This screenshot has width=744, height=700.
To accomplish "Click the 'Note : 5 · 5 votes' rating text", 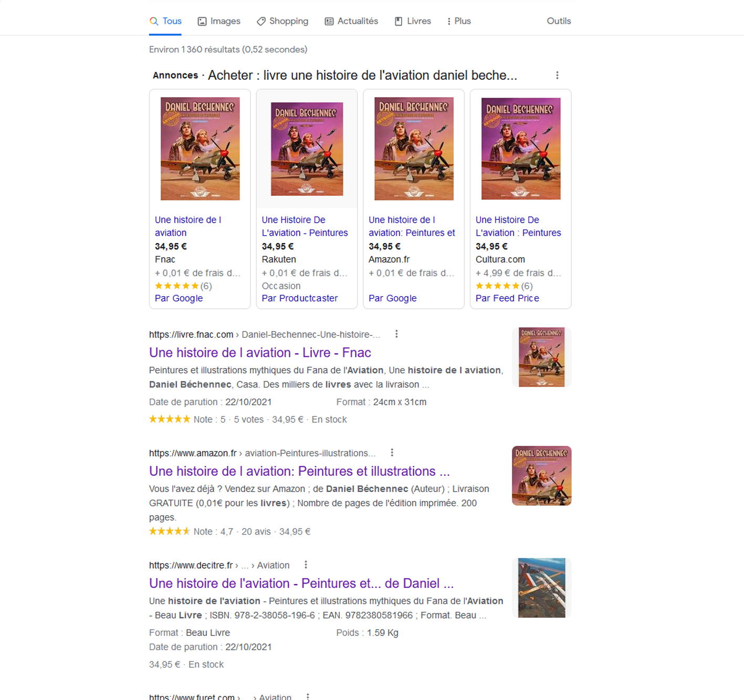I will point(228,420).
